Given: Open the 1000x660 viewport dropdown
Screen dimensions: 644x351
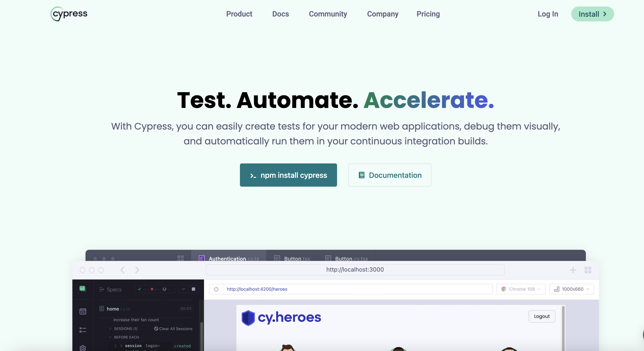Looking at the screenshot, I should tap(571, 289).
